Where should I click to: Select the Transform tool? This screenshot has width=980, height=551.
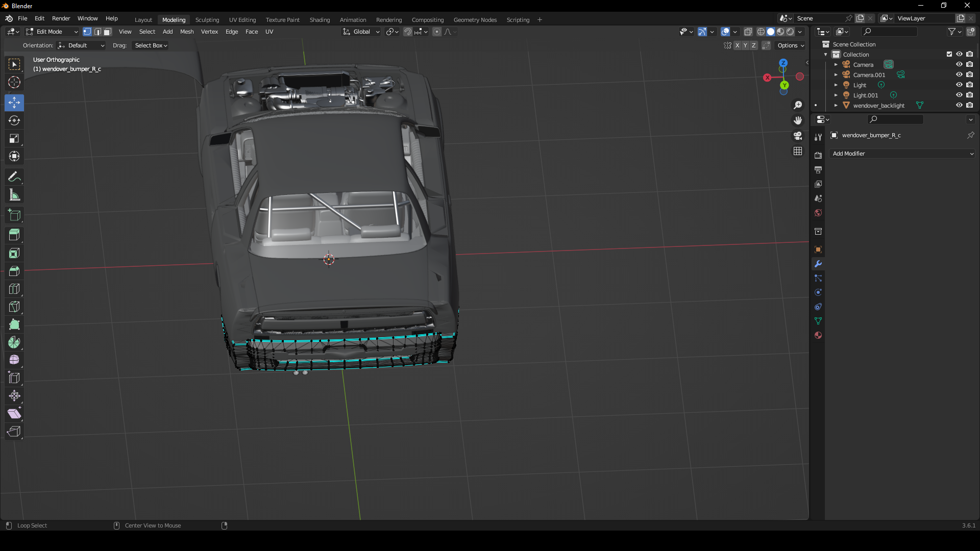14,156
